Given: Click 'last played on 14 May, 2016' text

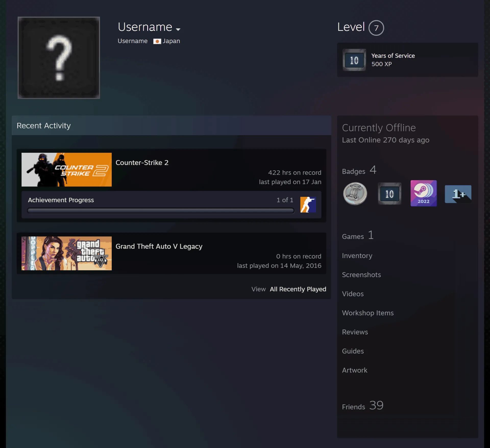Looking at the screenshot, I should (279, 266).
